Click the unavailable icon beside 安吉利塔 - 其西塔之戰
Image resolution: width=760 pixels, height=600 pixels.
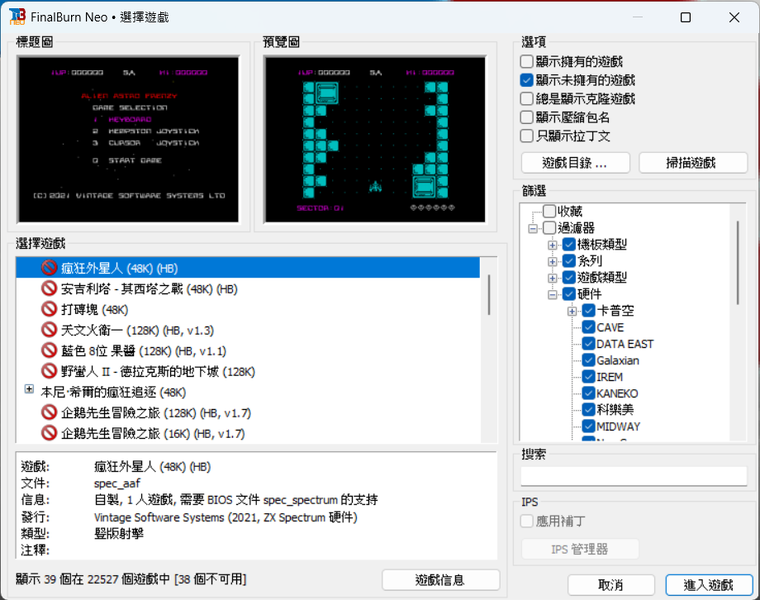pyautogui.click(x=49, y=288)
